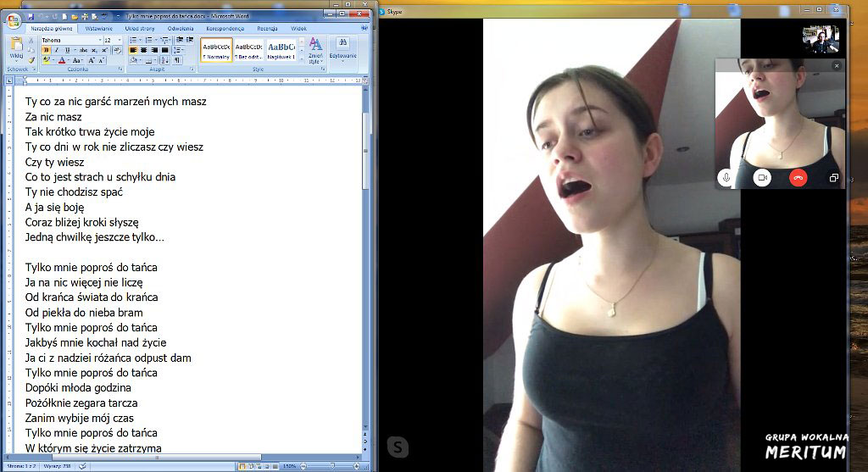Apply the Bez odstępów style
The image size is (868, 472).
click(248, 50)
